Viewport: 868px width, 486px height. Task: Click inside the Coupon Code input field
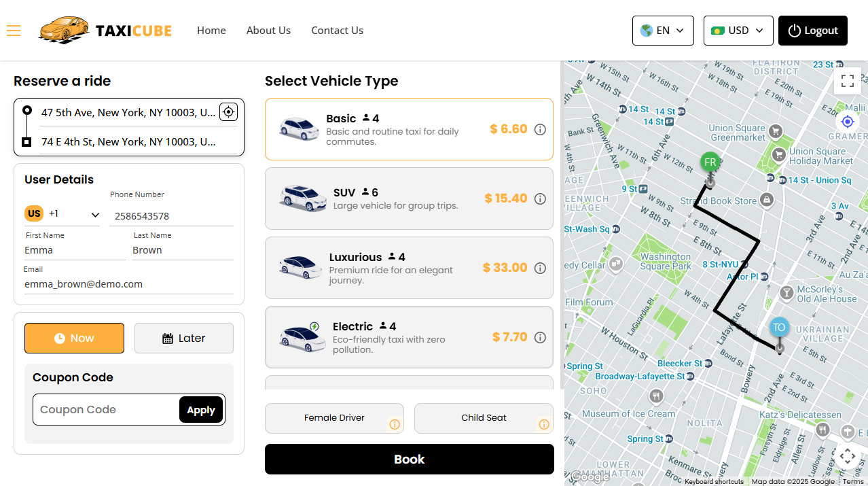pyautogui.click(x=102, y=409)
